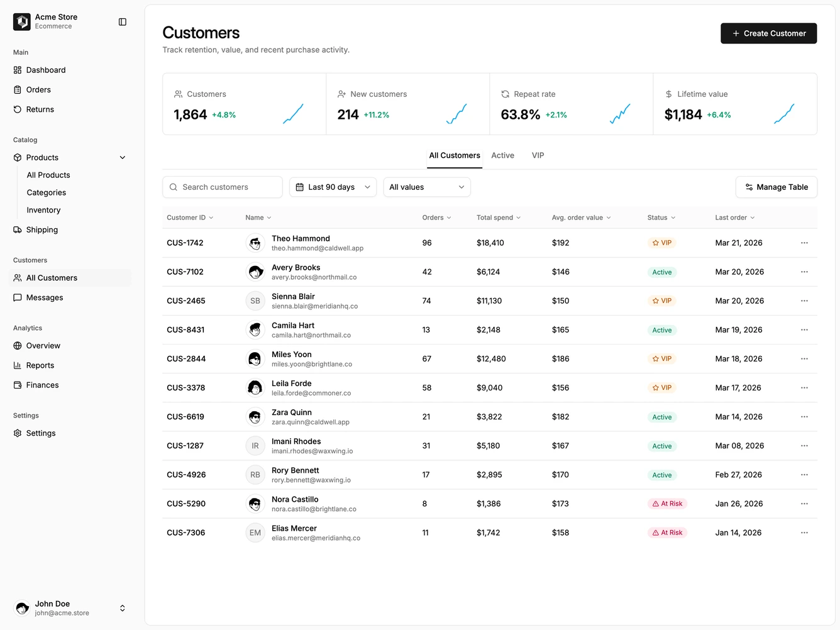Sort by the Customer ID column
The height and width of the screenshot is (630, 840).
tap(190, 218)
